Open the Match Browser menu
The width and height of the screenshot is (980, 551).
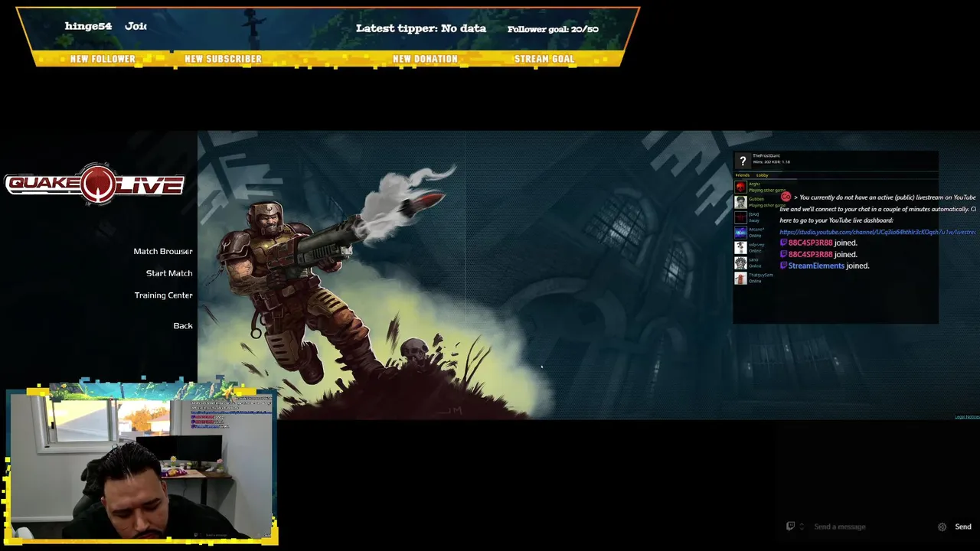163,251
